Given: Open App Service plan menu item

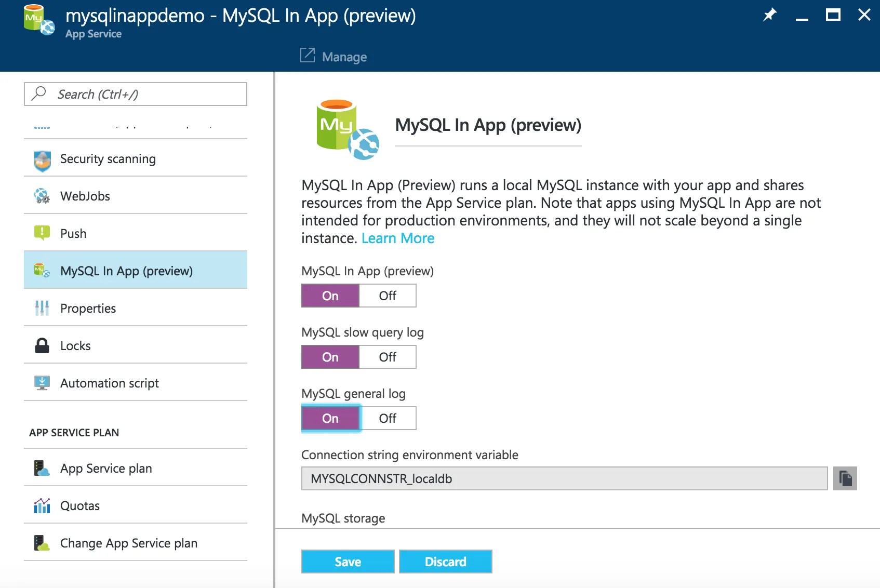Looking at the screenshot, I should click(136, 468).
